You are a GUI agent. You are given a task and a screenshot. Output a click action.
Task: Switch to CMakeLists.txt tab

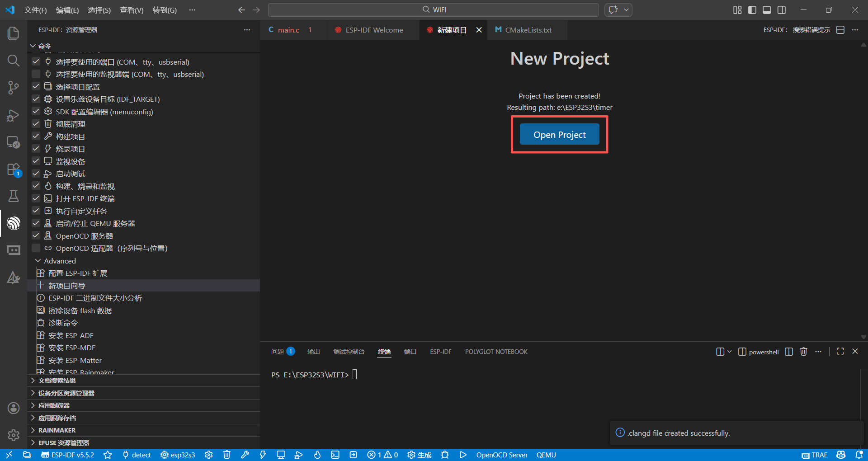pos(528,30)
